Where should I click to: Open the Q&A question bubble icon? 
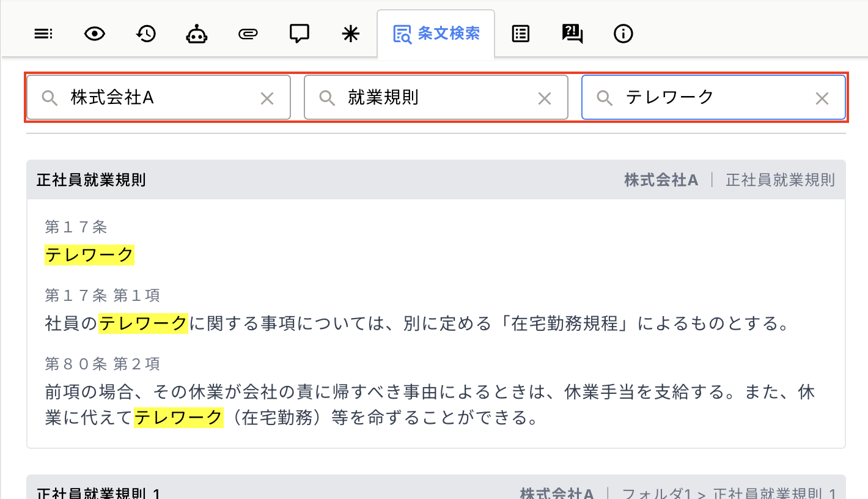pos(572,34)
